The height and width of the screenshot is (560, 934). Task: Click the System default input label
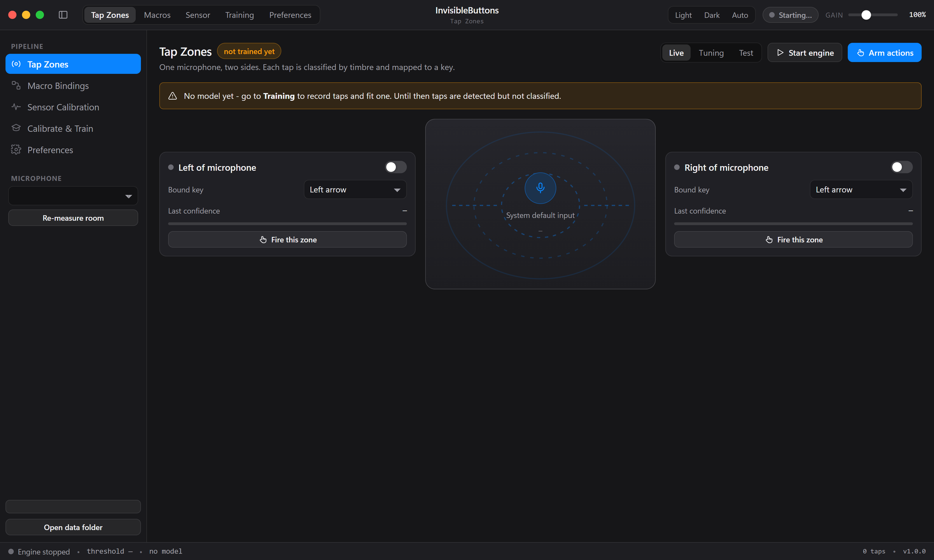point(540,215)
